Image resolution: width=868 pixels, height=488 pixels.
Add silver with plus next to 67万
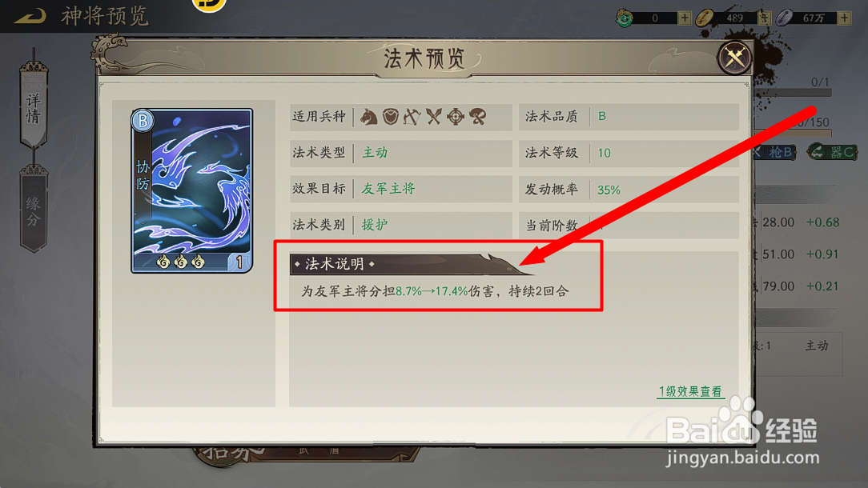(844, 18)
